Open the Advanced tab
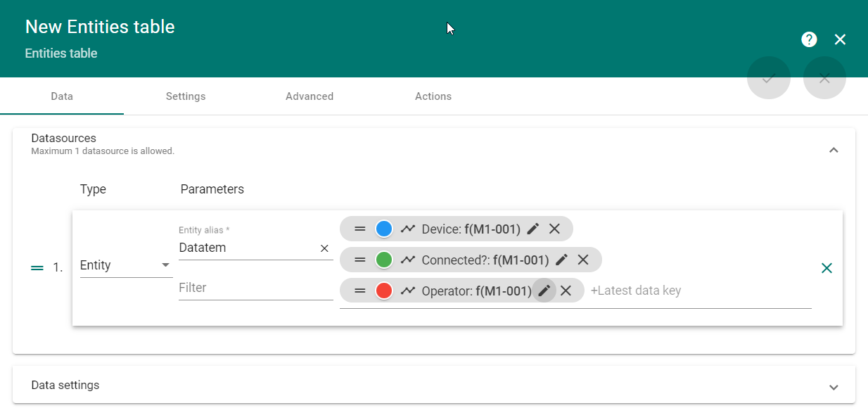The height and width of the screenshot is (420, 868). (x=309, y=96)
